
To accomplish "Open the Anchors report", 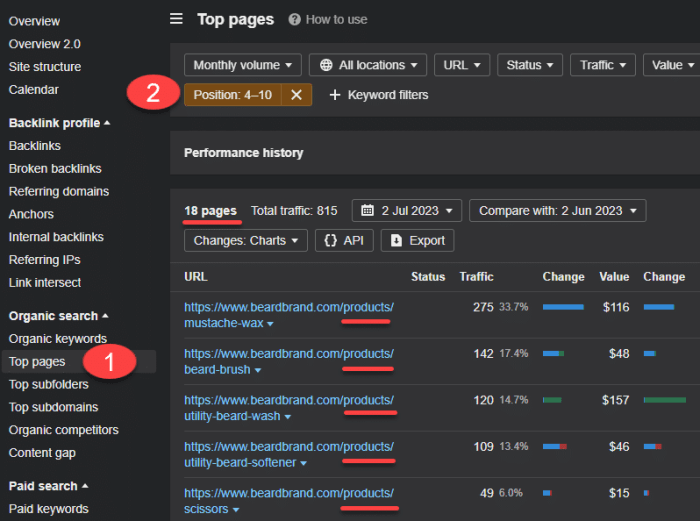I will [31, 214].
